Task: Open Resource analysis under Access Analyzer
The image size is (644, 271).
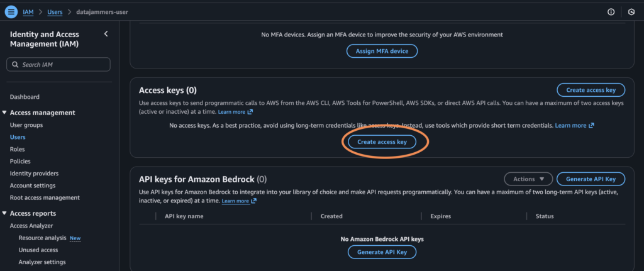Action: point(42,238)
